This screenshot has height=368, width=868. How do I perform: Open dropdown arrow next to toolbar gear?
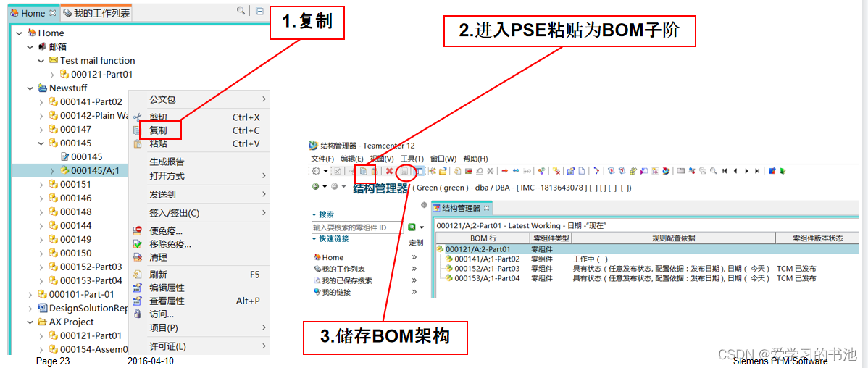[x=326, y=171]
